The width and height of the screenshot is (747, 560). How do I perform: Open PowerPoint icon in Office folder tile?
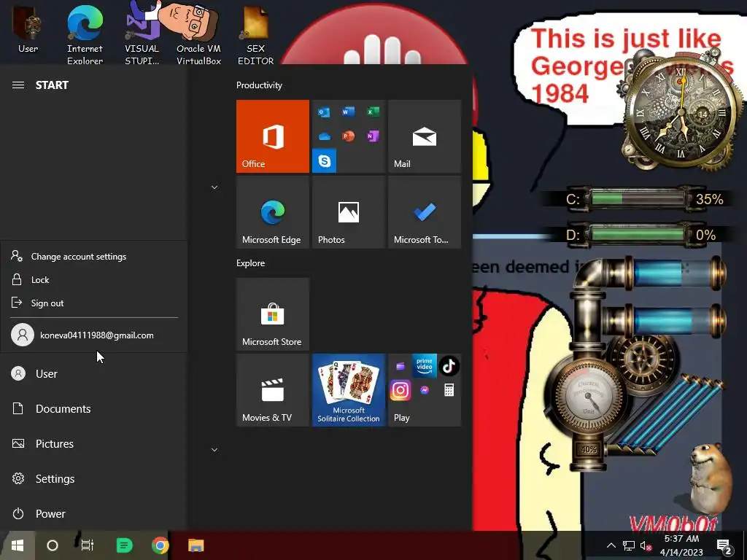click(x=348, y=136)
